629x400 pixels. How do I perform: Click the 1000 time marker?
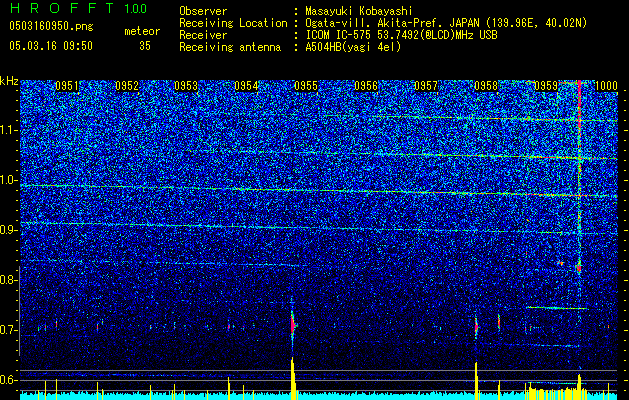(606, 86)
